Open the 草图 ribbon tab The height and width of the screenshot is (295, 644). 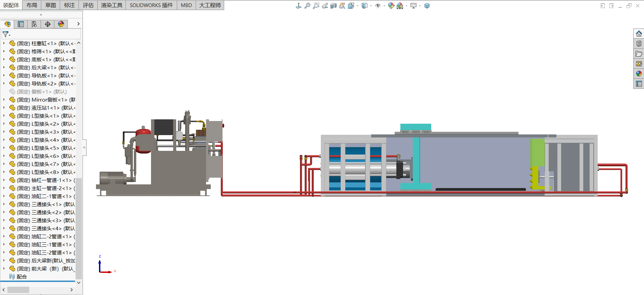tap(51, 5)
